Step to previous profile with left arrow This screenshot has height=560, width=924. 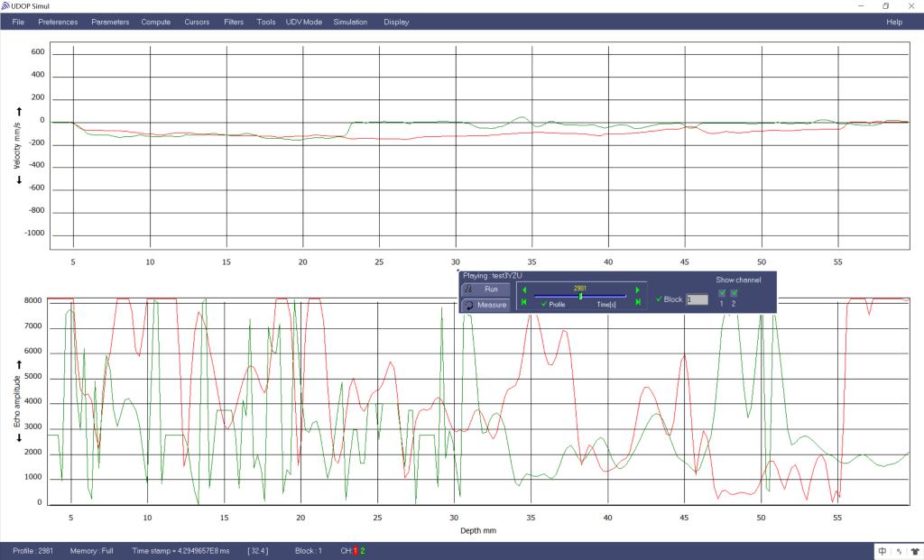[x=524, y=289]
